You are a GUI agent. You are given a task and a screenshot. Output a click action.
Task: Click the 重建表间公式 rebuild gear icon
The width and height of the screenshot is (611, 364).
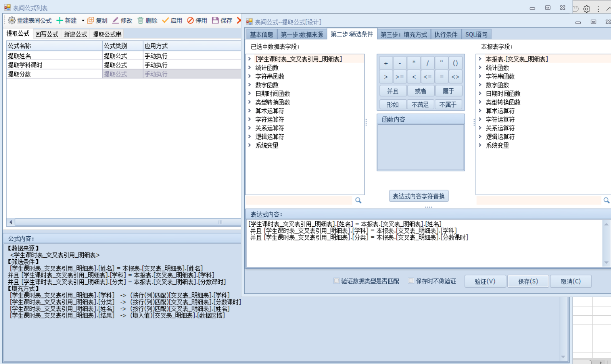12,20
